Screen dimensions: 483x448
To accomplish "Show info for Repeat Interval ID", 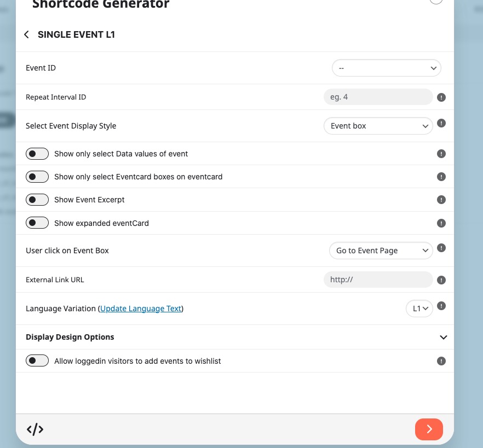I will [441, 97].
